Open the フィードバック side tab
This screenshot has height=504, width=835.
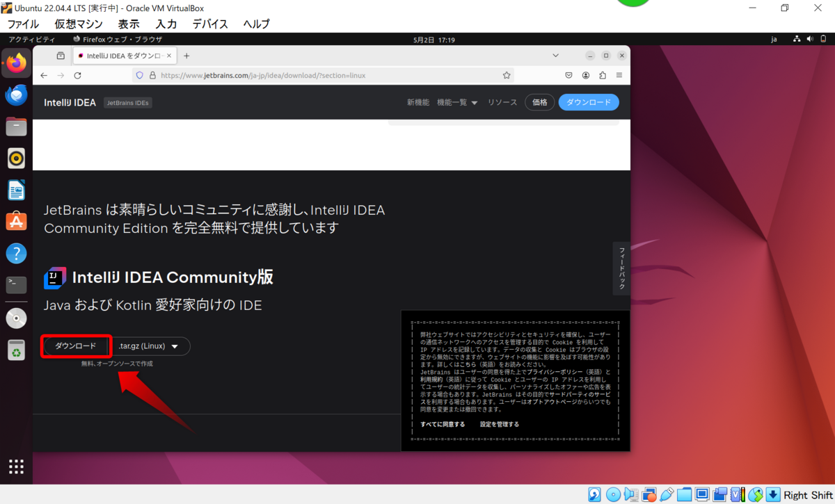point(621,268)
